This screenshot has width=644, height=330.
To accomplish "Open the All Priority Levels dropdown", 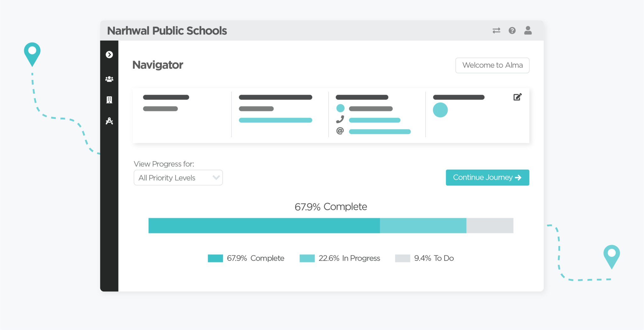I will coord(173,178).
